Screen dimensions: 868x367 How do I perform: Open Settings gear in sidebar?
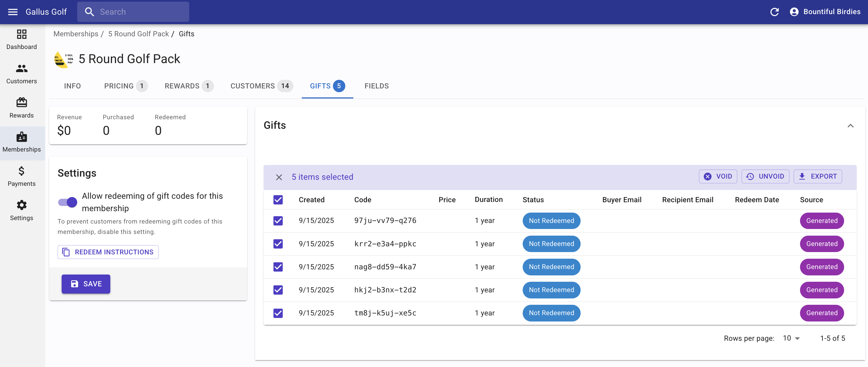22,210
